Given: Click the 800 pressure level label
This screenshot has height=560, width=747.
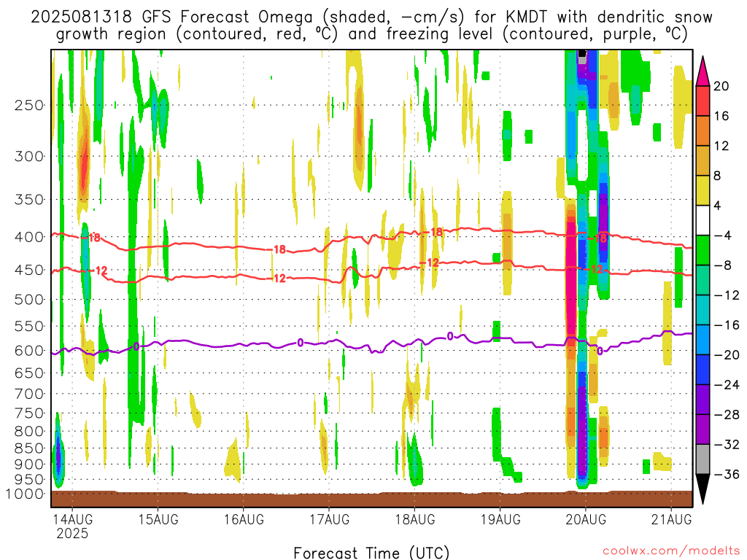Looking at the screenshot, I should pyautogui.click(x=29, y=432).
